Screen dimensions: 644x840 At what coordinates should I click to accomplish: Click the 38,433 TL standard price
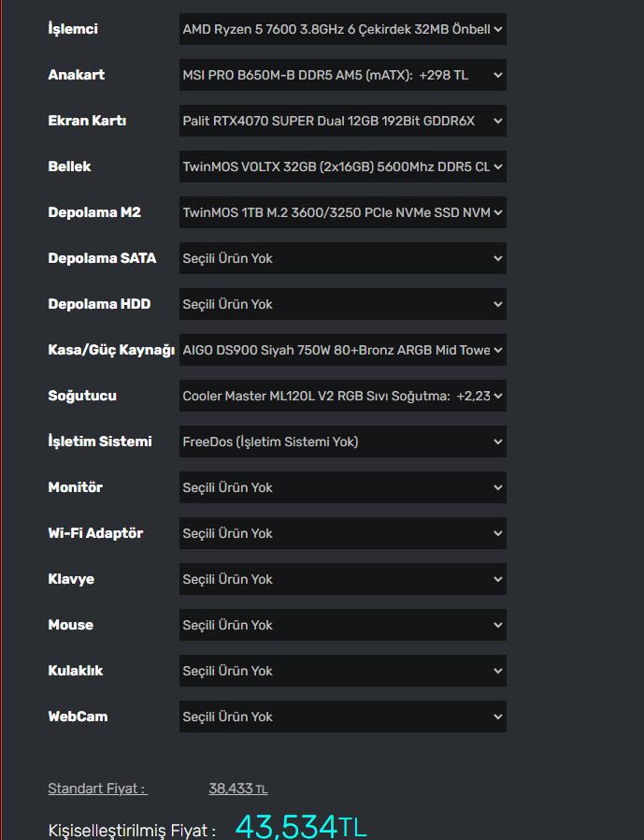237,789
